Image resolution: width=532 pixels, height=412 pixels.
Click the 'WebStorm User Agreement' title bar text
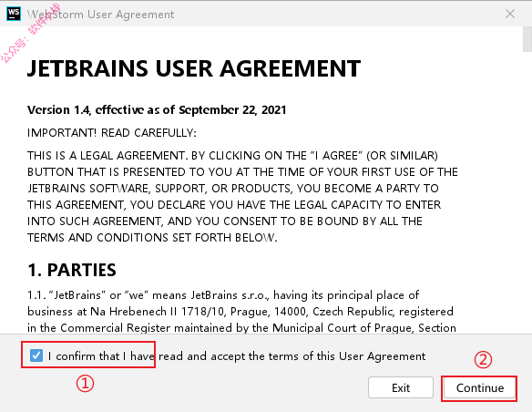coord(100,15)
